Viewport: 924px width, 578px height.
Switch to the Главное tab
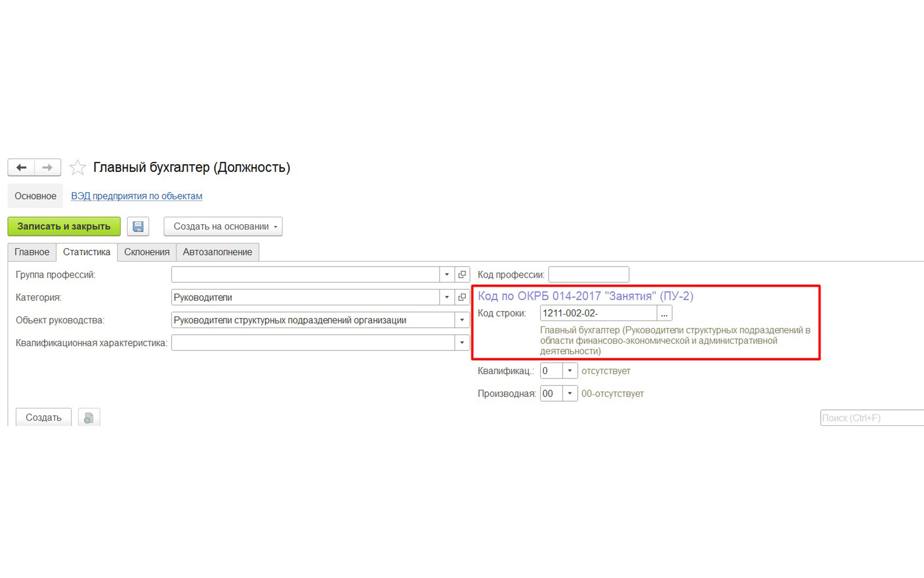(32, 252)
